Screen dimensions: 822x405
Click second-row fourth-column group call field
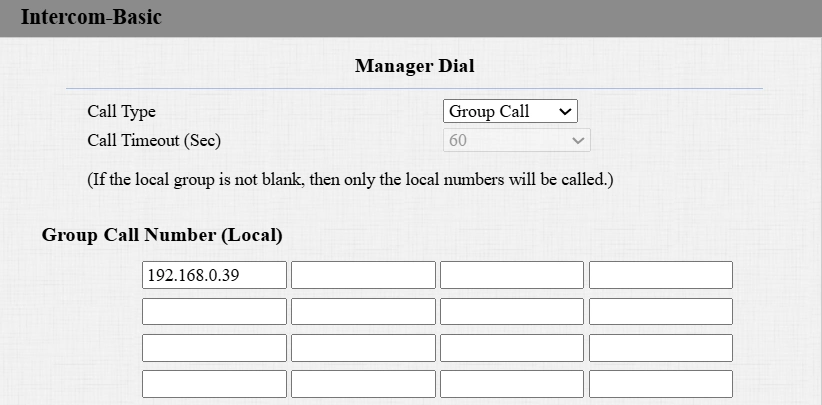pyautogui.click(x=660, y=312)
